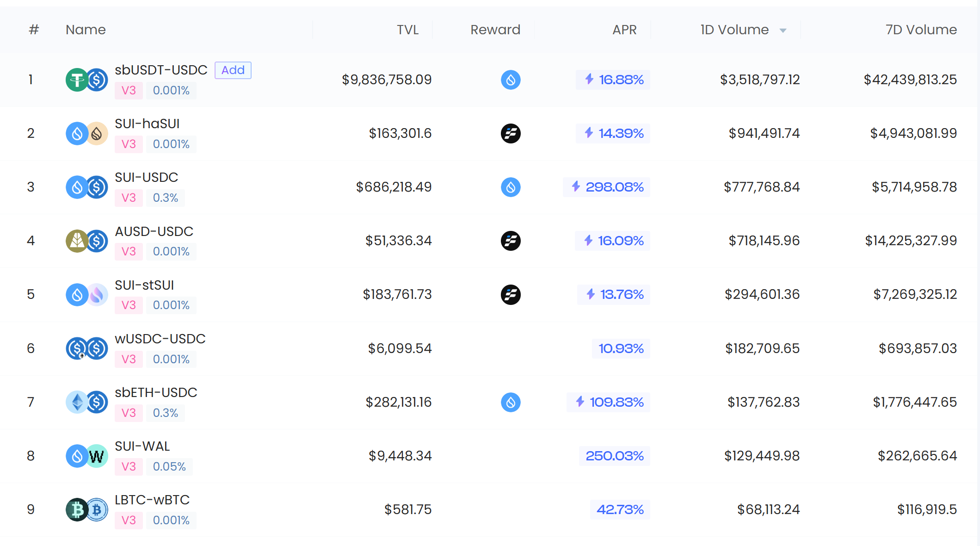Viewport: 980px width, 546px height.
Task: Open the SUI-USDC pool name link
Action: (147, 177)
